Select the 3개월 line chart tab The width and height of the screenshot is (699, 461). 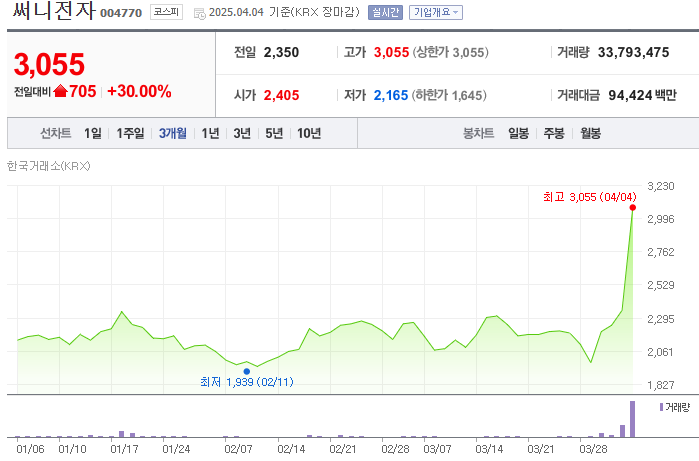173,133
